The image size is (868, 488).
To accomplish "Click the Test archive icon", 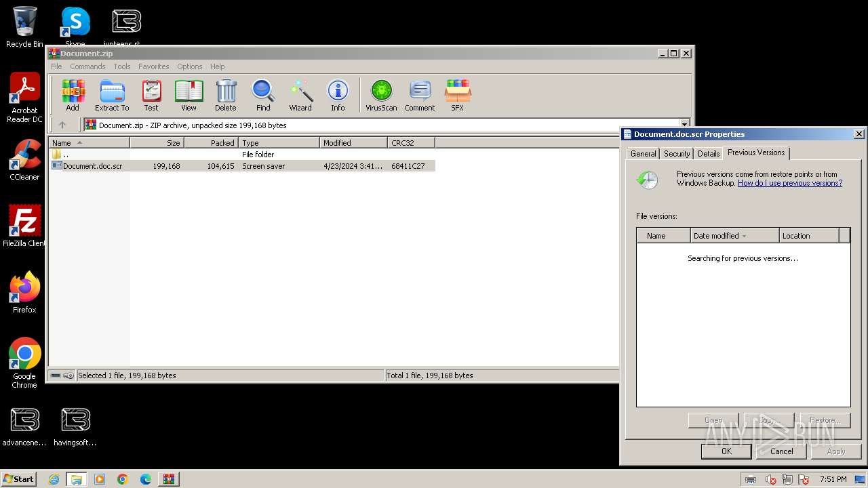I will 151,95.
